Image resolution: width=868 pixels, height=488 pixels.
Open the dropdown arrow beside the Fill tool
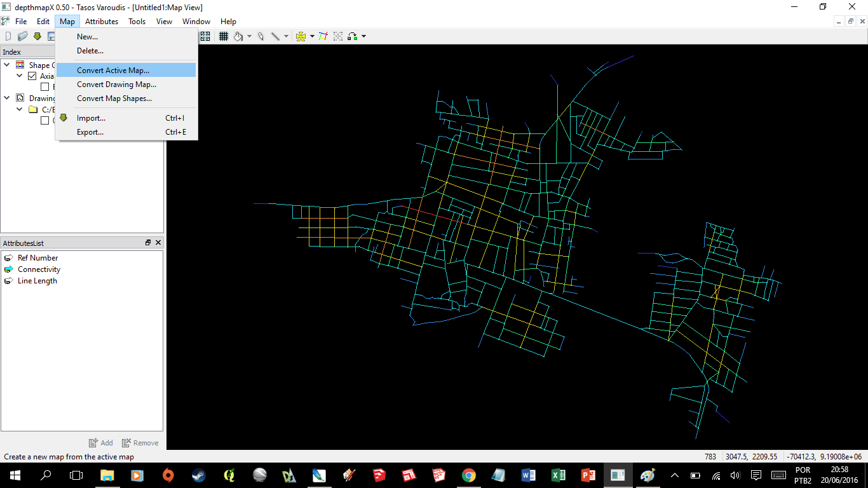coord(249,36)
